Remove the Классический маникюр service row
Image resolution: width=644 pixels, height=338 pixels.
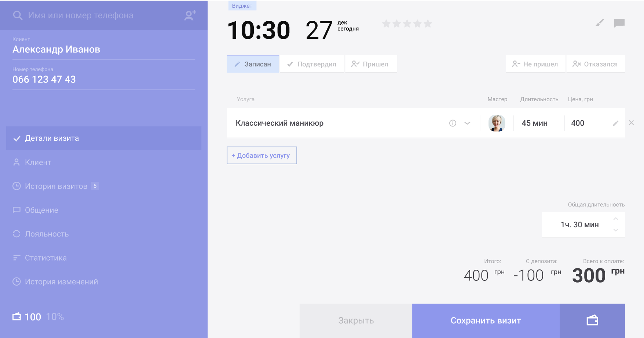[631, 123]
